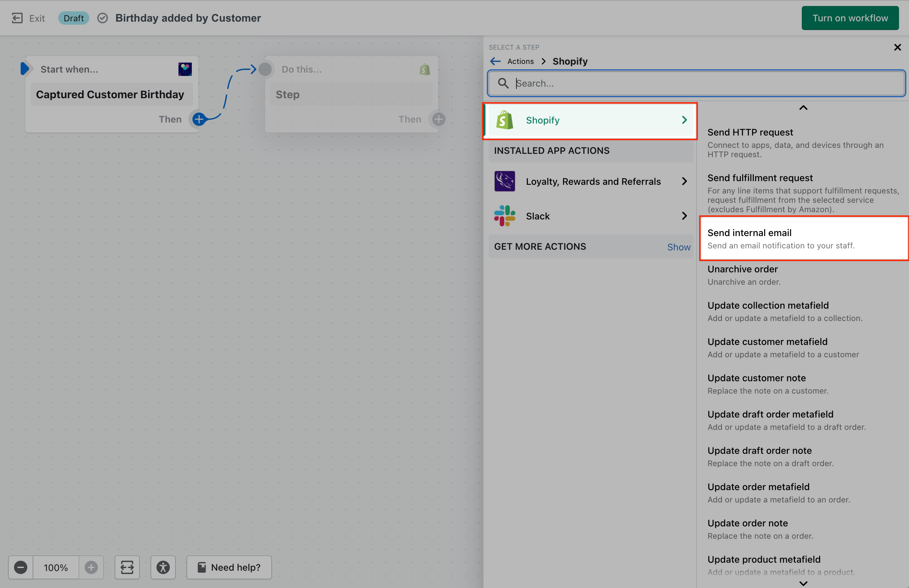909x588 pixels.
Task: Select Send fulfillment request action
Action: click(803, 193)
